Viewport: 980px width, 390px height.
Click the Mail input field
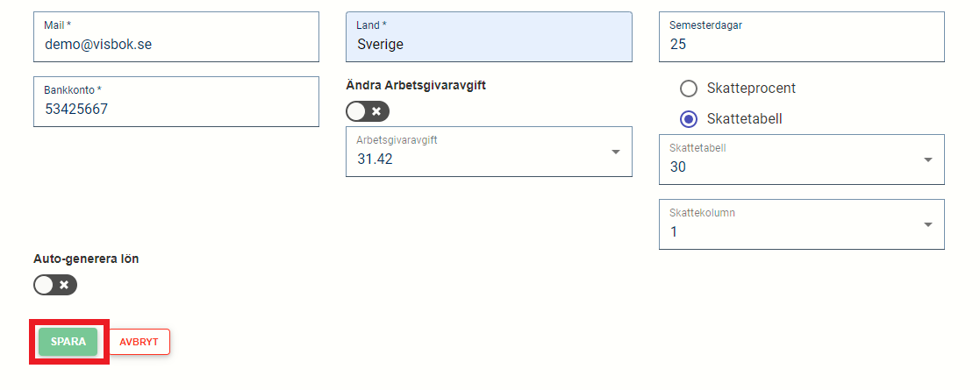point(175,44)
